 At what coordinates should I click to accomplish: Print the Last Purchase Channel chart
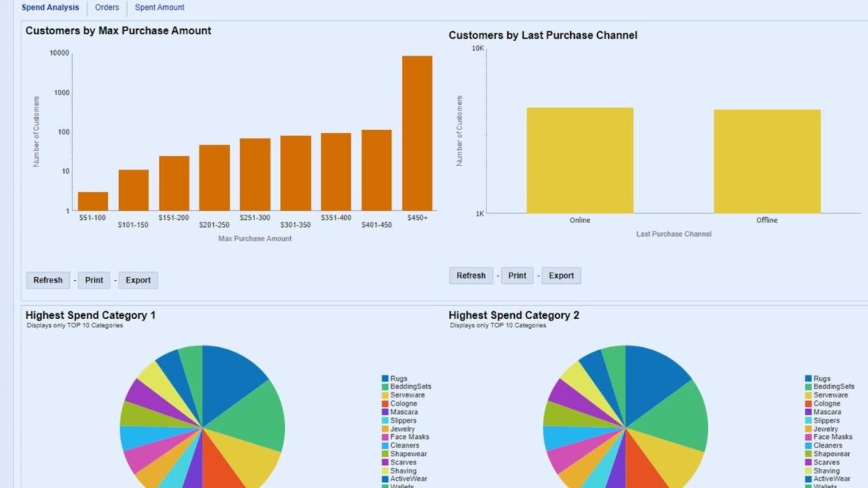click(517, 276)
